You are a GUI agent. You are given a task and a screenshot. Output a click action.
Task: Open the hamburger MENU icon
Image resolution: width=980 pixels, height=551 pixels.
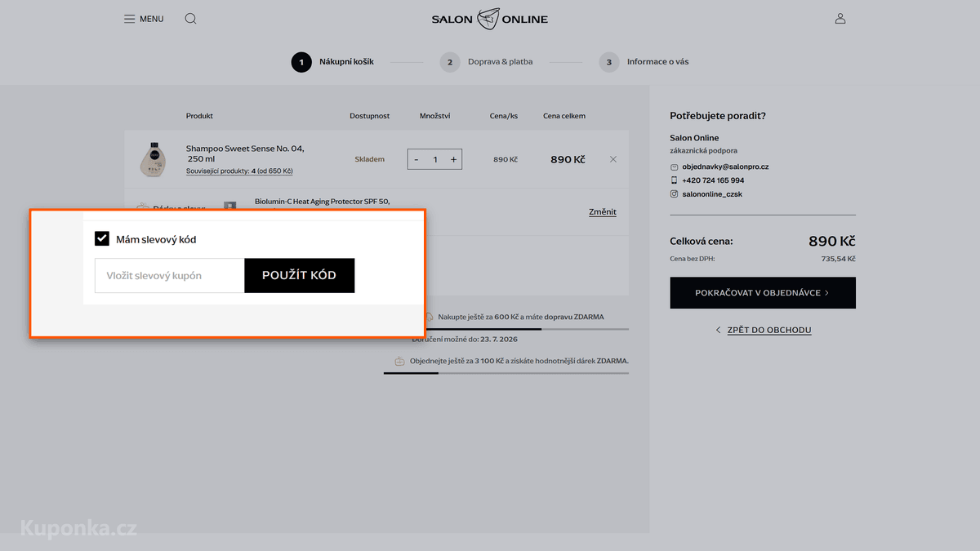(x=130, y=19)
